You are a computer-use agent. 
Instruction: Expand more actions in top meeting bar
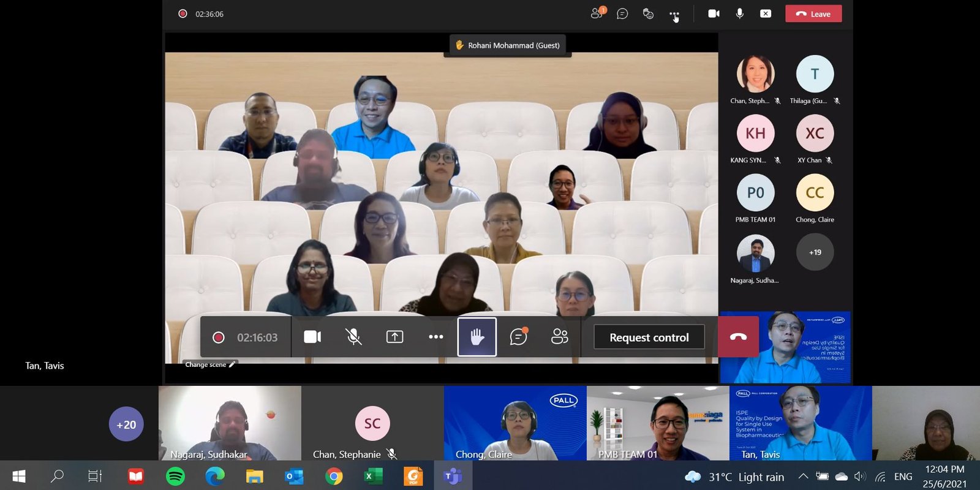click(x=674, y=13)
